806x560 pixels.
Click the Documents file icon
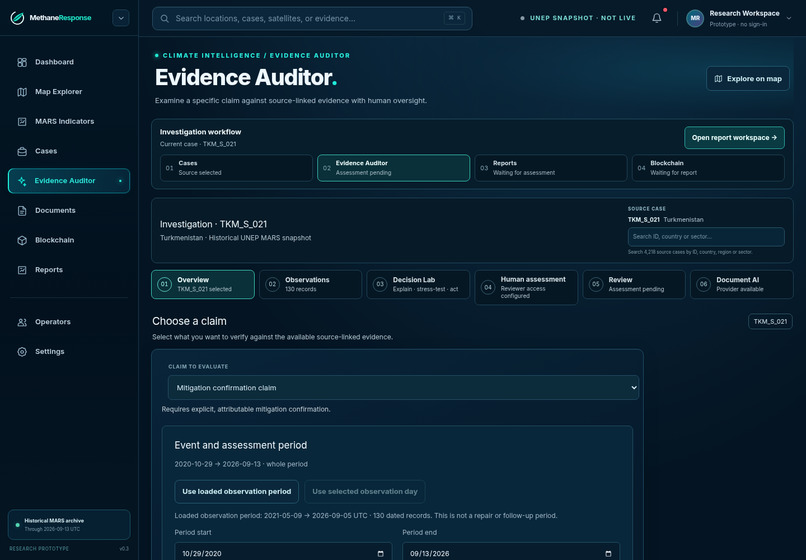click(22, 211)
